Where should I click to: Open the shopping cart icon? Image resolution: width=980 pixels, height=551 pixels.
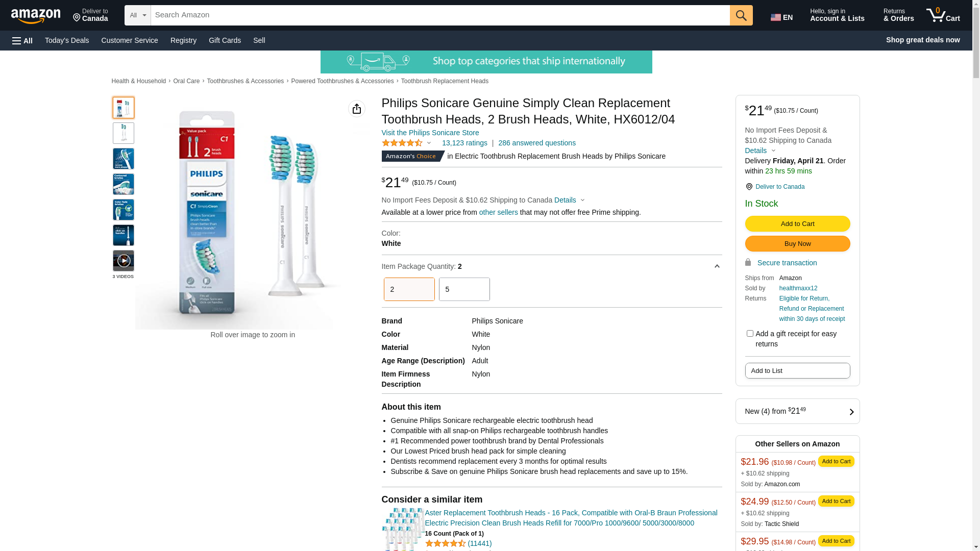[943, 15]
